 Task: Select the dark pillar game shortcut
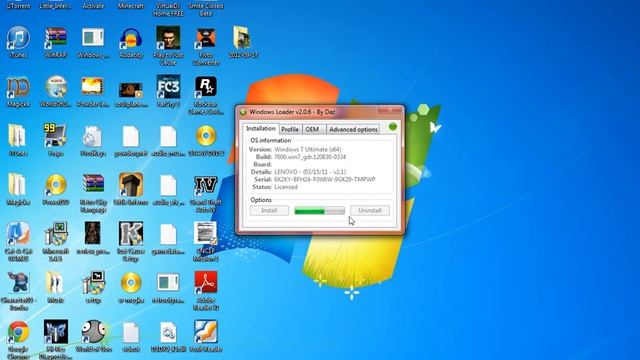(x=131, y=185)
